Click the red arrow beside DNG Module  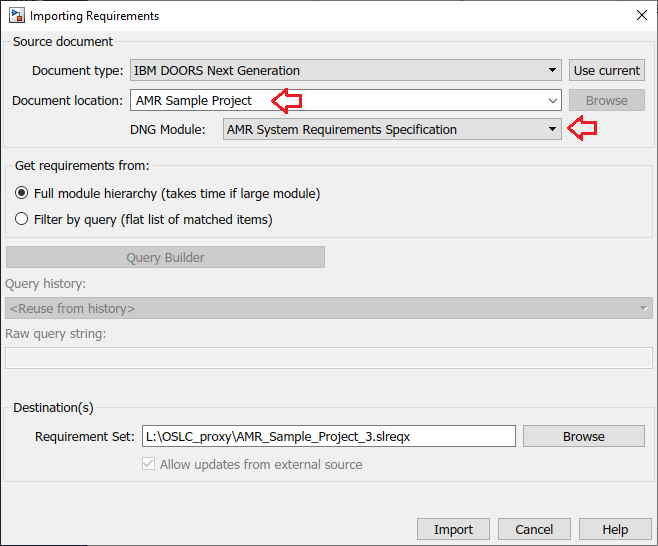pyautogui.click(x=582, y=129)
